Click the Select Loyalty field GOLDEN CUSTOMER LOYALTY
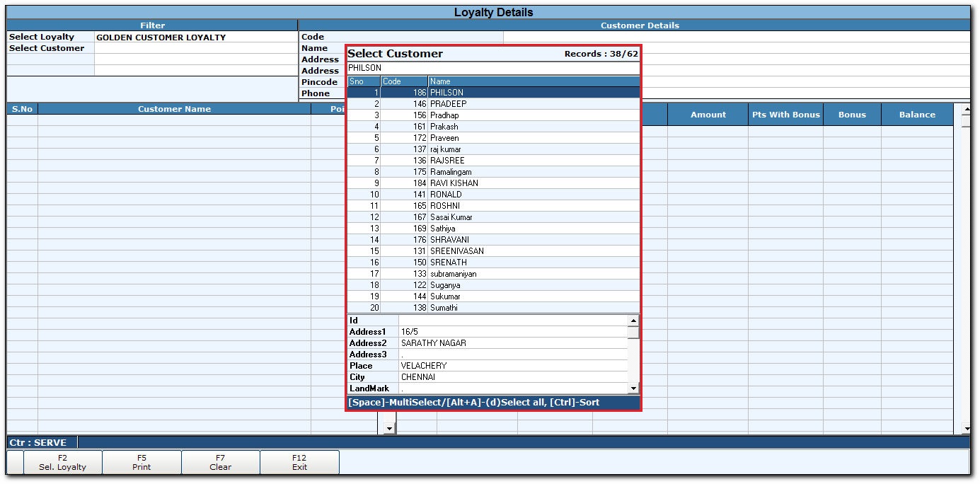The image size is (980, 484). (x=195, y=37)
